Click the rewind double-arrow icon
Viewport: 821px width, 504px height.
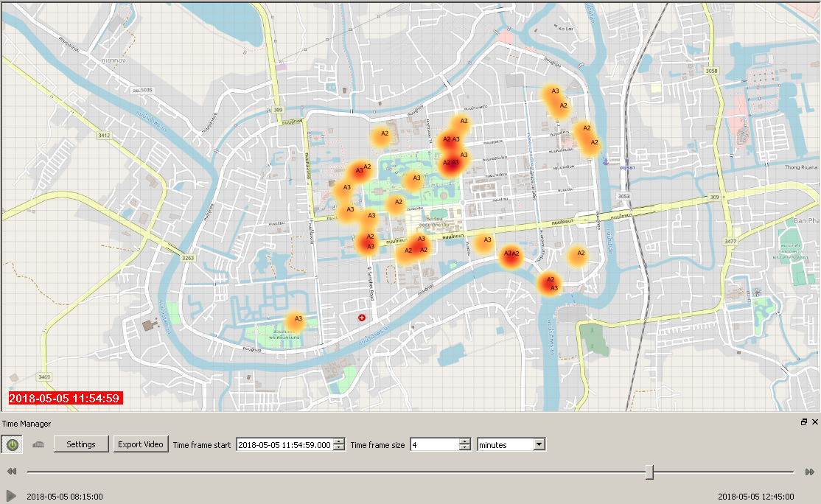click(x=10, y=470)
